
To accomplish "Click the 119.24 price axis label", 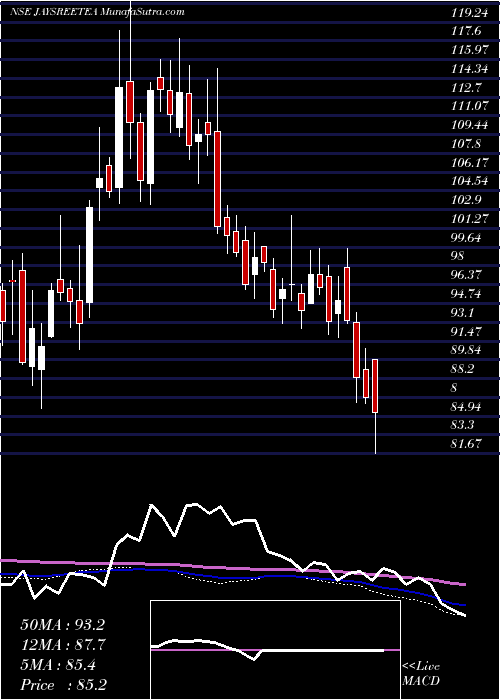I will pyautogui.click(x=469, y=13).
